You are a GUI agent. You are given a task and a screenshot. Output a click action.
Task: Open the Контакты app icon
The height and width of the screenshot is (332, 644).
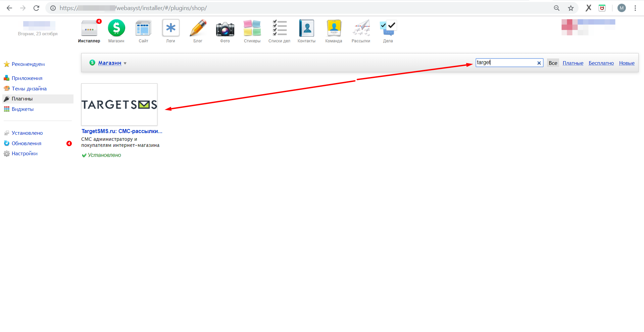pyautogui.click(x=307, y=28)
